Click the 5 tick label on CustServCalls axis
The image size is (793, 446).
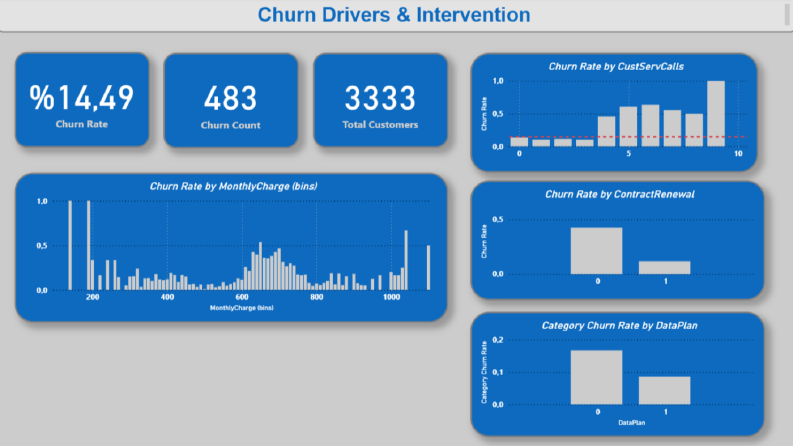629,153
